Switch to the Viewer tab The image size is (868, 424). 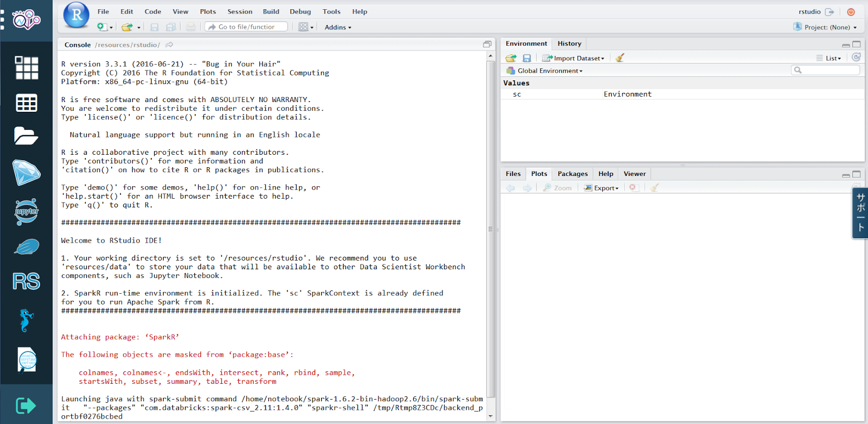click(635, 174)
